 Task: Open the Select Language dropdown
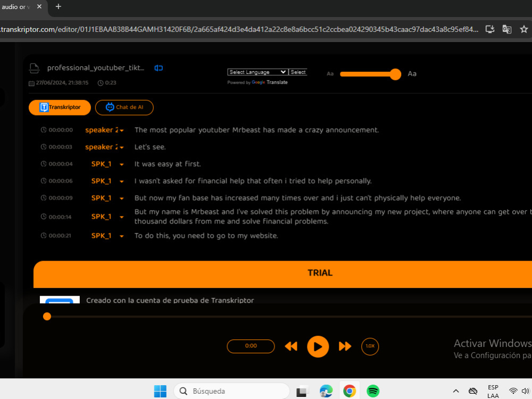click(x=257, y=72)
